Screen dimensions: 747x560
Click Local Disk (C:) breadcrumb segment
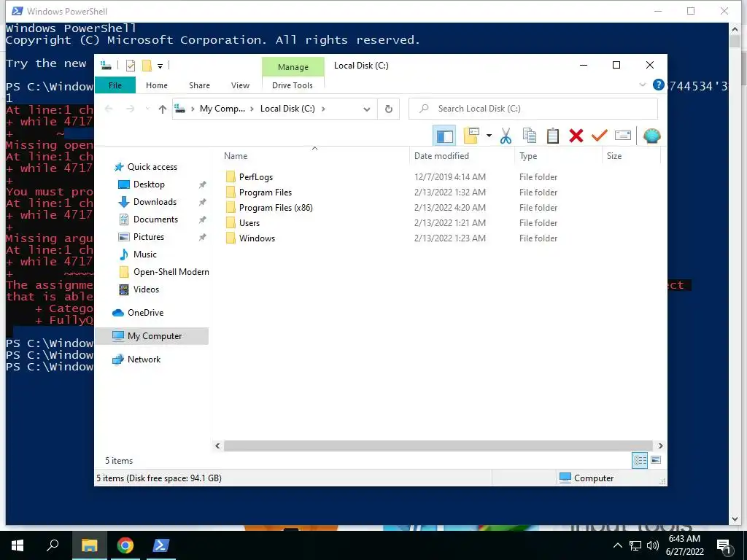tap(287, 109)
